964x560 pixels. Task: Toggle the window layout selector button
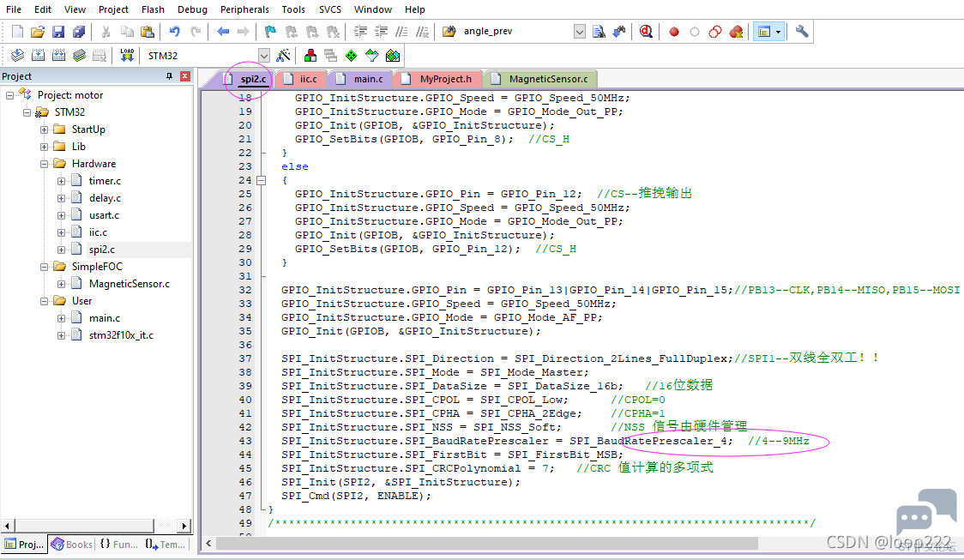pos(768,32)
